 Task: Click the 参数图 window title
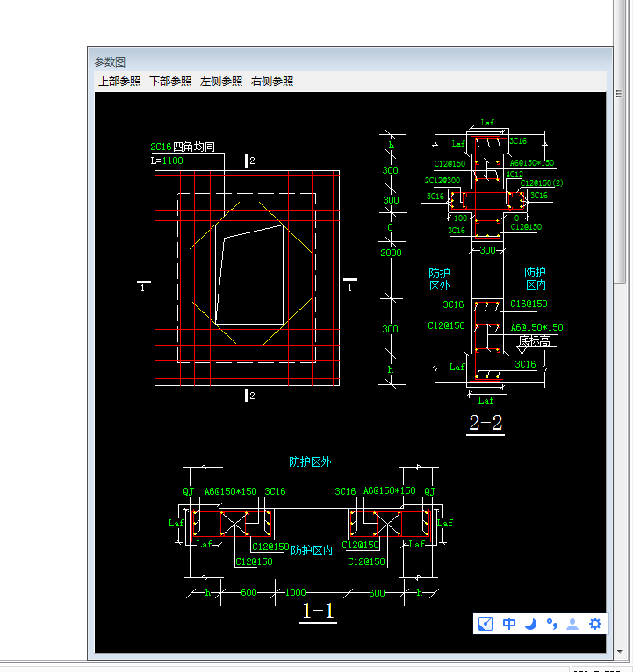110,62
